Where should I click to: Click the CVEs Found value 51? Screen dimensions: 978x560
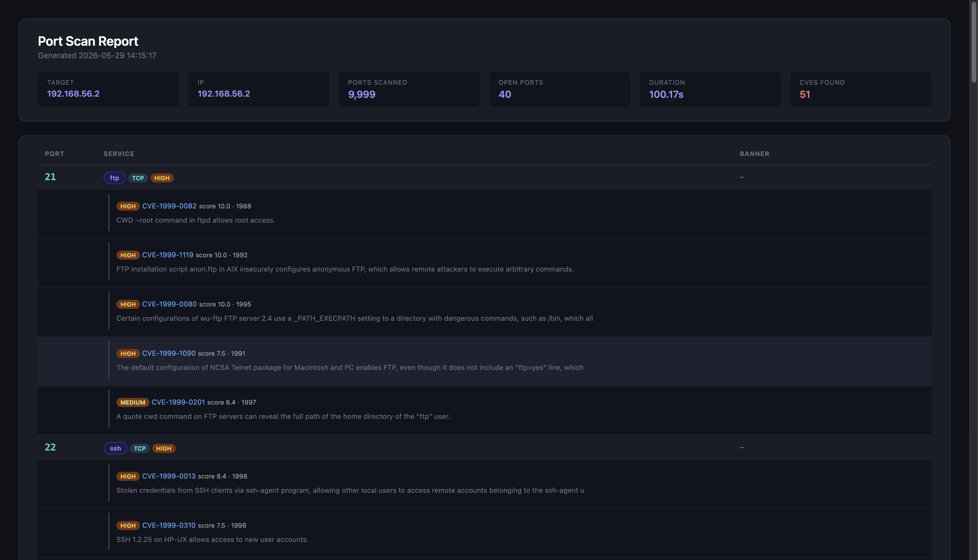(805, 94)
